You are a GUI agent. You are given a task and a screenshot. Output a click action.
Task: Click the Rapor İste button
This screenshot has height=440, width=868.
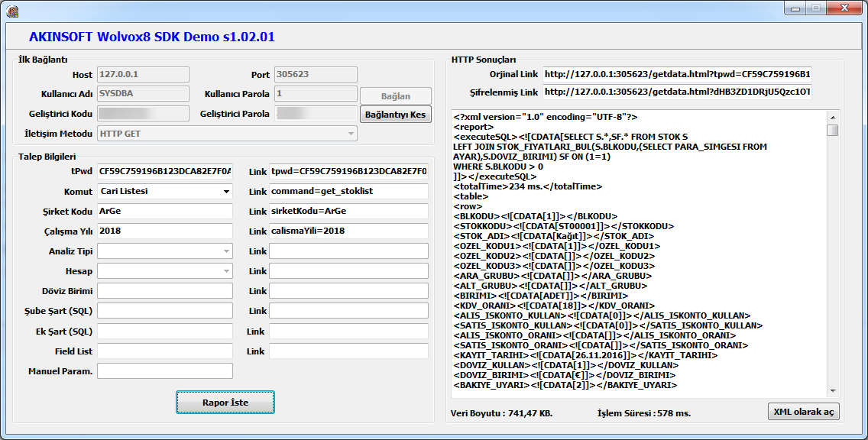click(225, 403)
